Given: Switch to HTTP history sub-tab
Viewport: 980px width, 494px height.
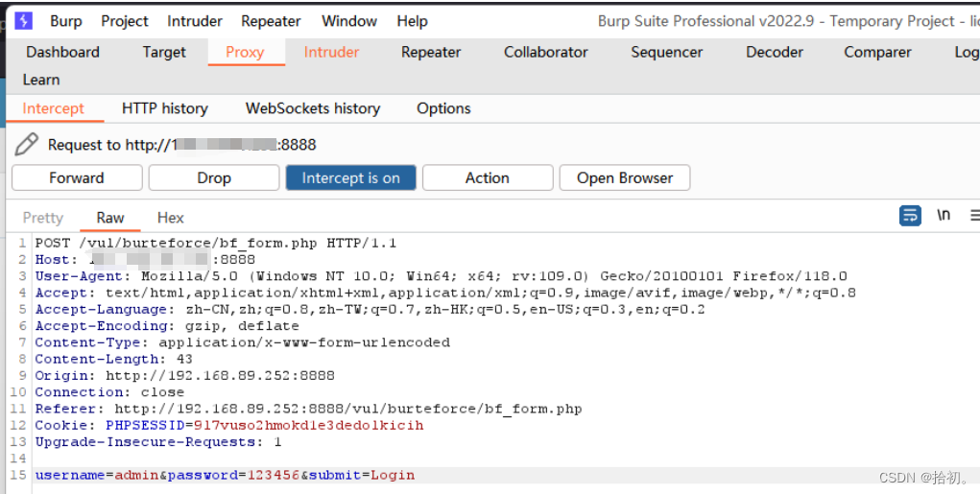Looking at the screenshot, I should point(164,108).
